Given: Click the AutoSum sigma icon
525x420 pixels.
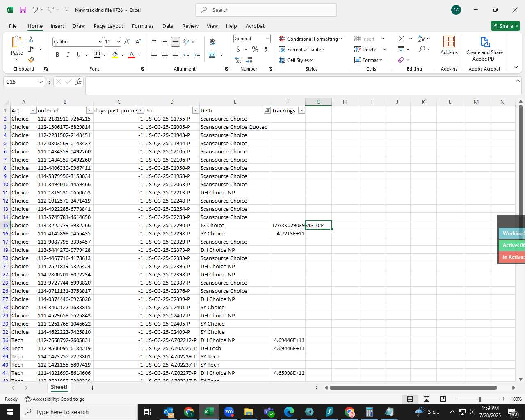Looking at the screenshot, I should pos(401,39).
